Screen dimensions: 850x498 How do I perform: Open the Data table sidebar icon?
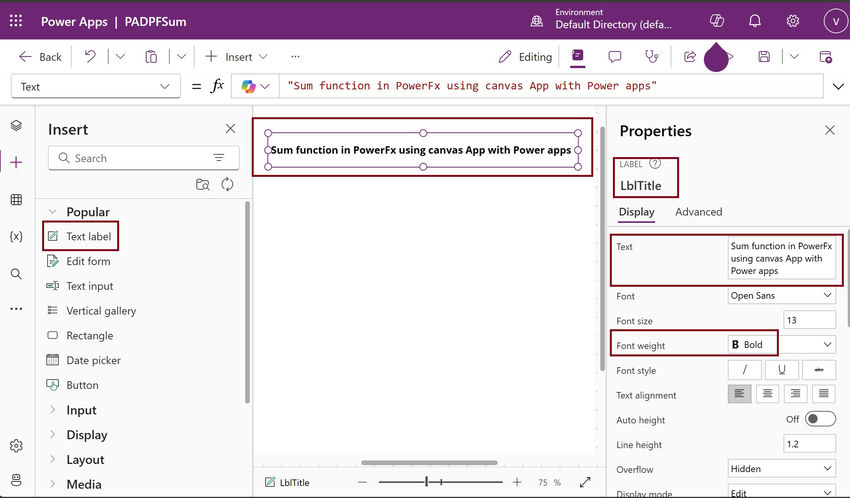point(16,199)
